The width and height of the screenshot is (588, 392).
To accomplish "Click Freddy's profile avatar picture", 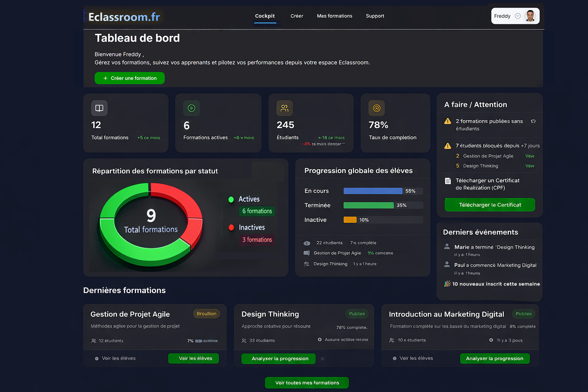I will (x=530, y=16).
